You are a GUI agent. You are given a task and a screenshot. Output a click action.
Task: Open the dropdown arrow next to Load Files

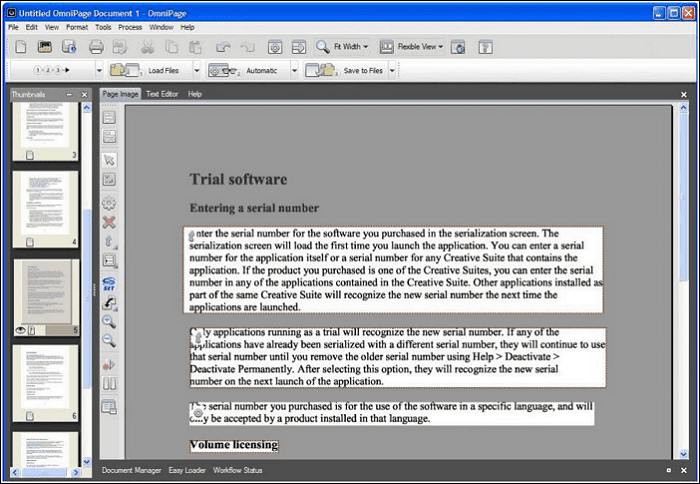196,71
